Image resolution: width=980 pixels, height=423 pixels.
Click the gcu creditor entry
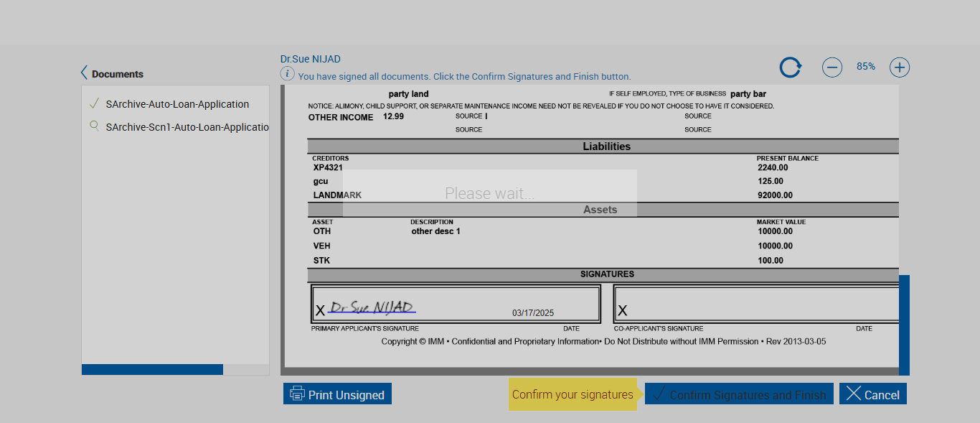(x=321, y=182)
